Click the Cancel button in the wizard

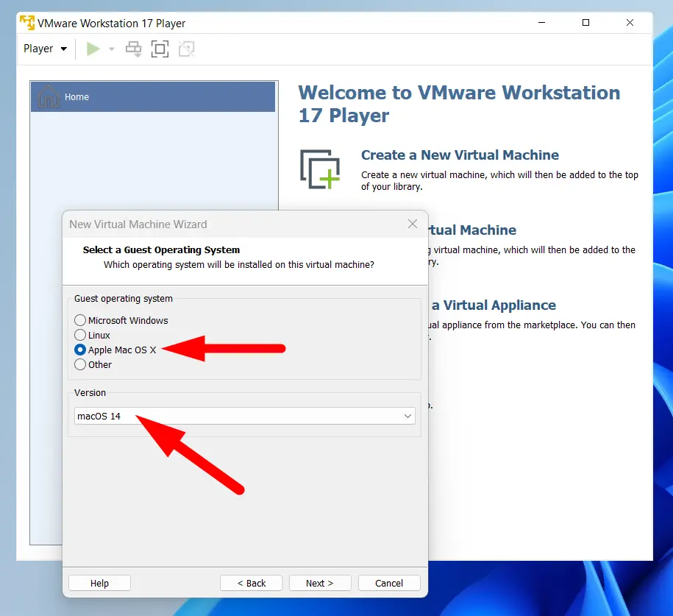pyautogui.click(x=389, y=583)
